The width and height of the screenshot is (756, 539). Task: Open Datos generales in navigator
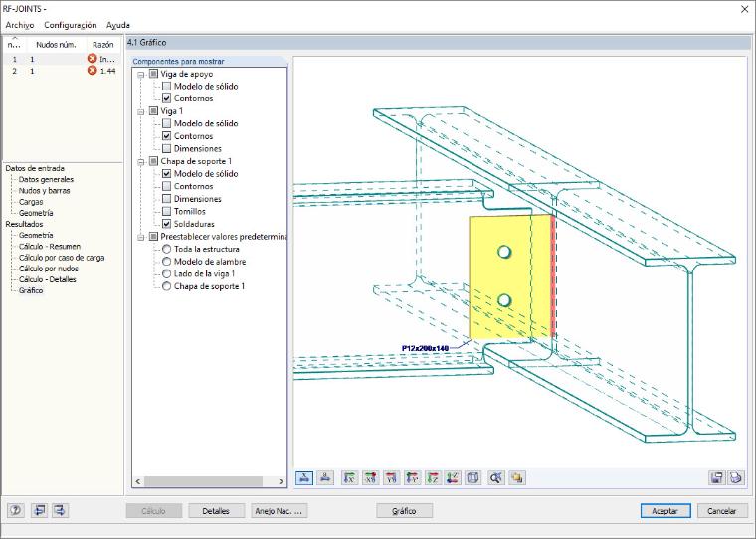coord(46,179)
